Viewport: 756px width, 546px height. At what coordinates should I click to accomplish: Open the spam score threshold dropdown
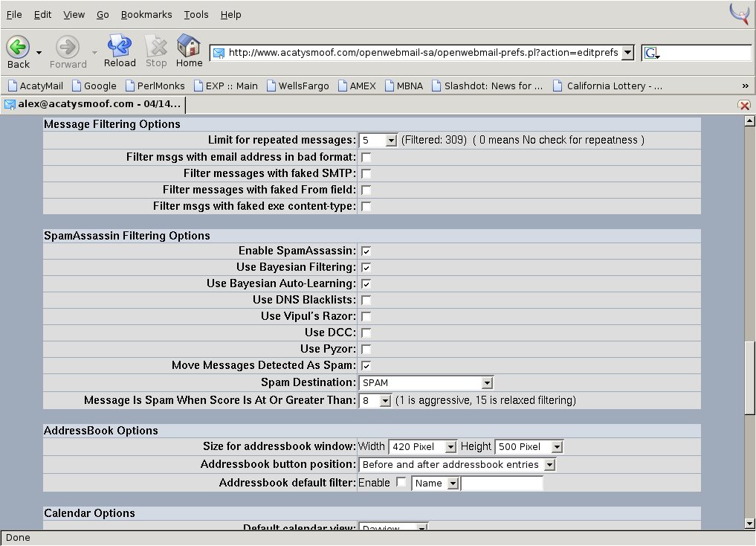(375, 401)
